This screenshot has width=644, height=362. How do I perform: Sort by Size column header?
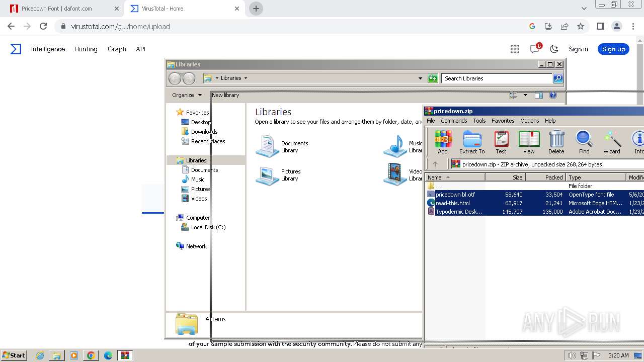(x=505, y=177)
